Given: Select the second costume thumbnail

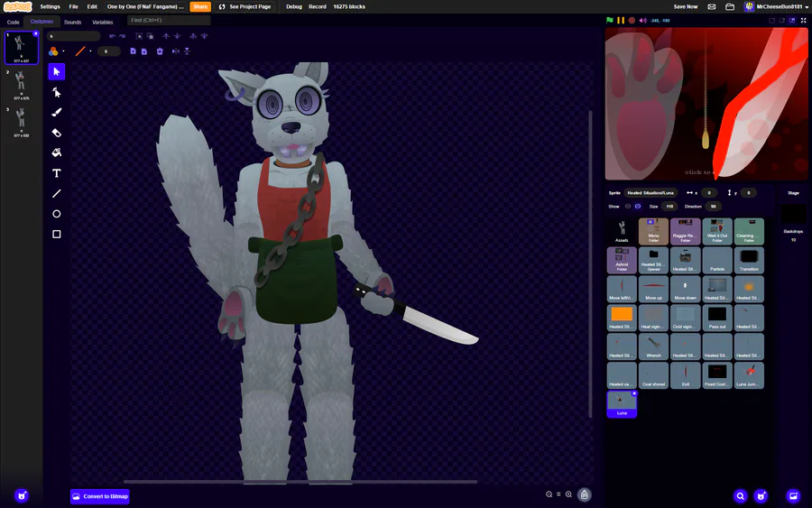Looking at the screenshot, I should [22, 85].
